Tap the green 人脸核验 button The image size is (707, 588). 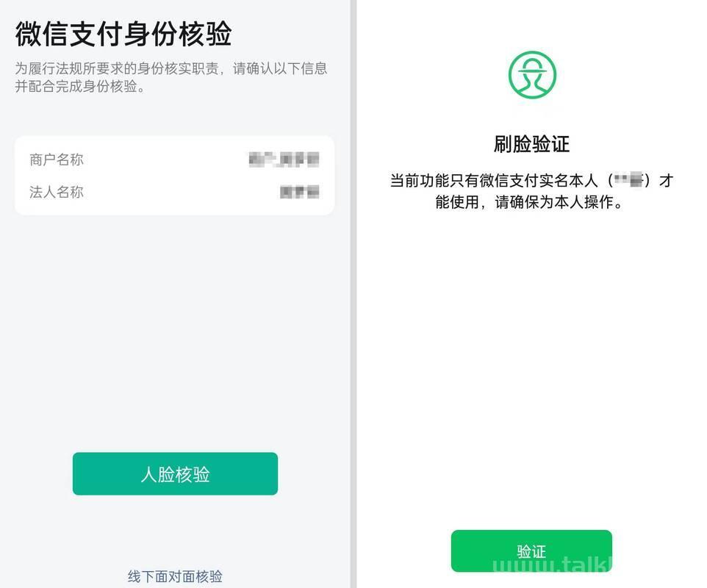tap(175, 474)
